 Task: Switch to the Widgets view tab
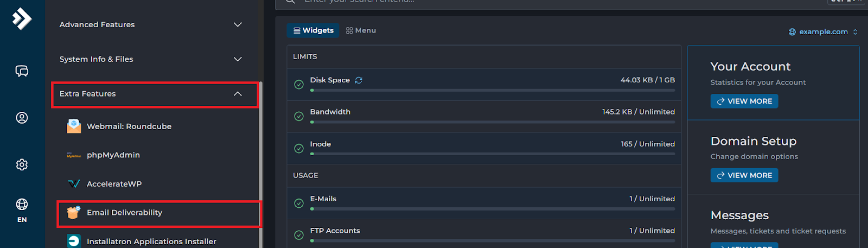313,30
